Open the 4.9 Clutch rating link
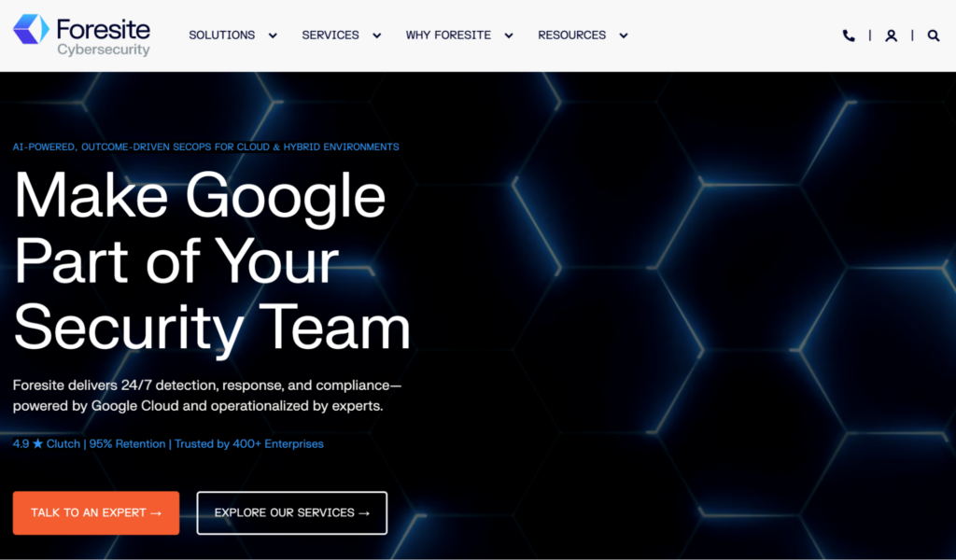 (x=45, y=443)
